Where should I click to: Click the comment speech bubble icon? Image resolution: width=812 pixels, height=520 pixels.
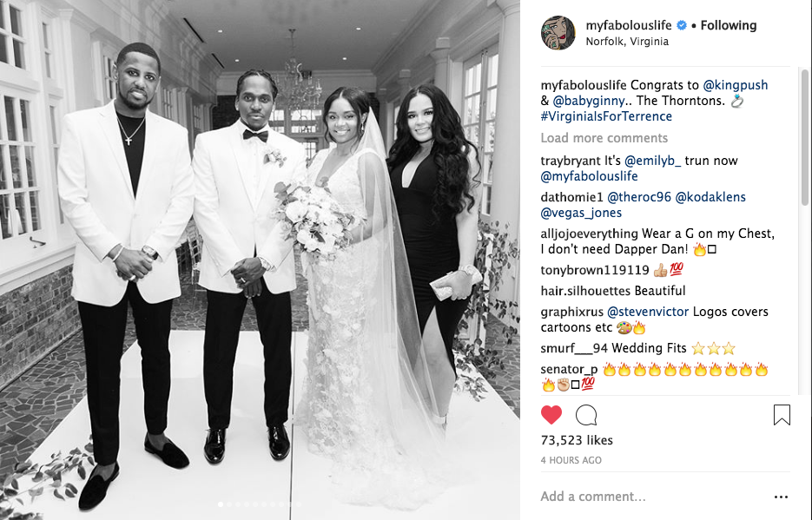586,415
